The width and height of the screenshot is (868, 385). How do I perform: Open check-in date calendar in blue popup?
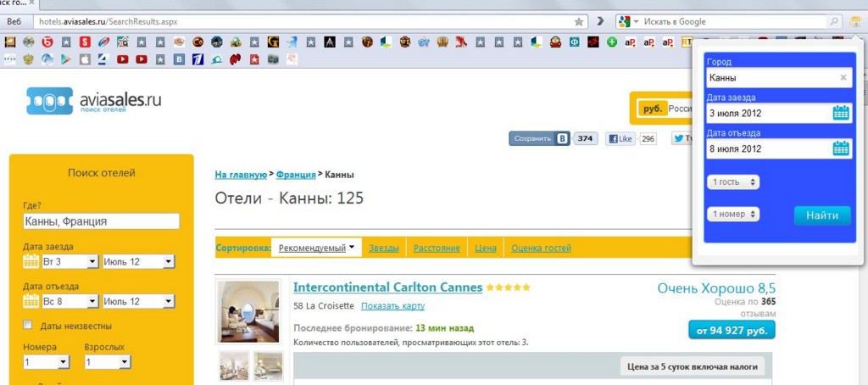pos(840,113)
